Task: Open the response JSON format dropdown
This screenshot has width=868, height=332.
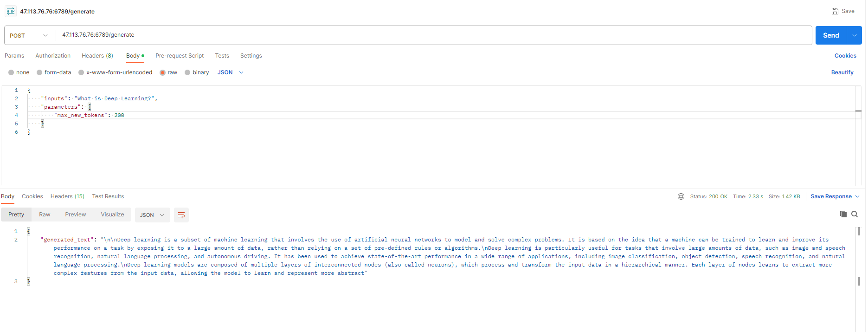Action: 152,215
